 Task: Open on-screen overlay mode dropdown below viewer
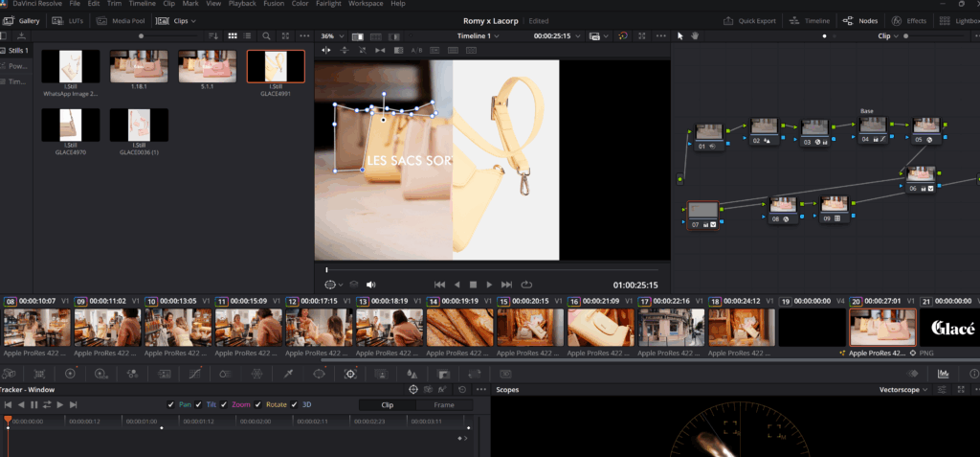pos(334,285)
